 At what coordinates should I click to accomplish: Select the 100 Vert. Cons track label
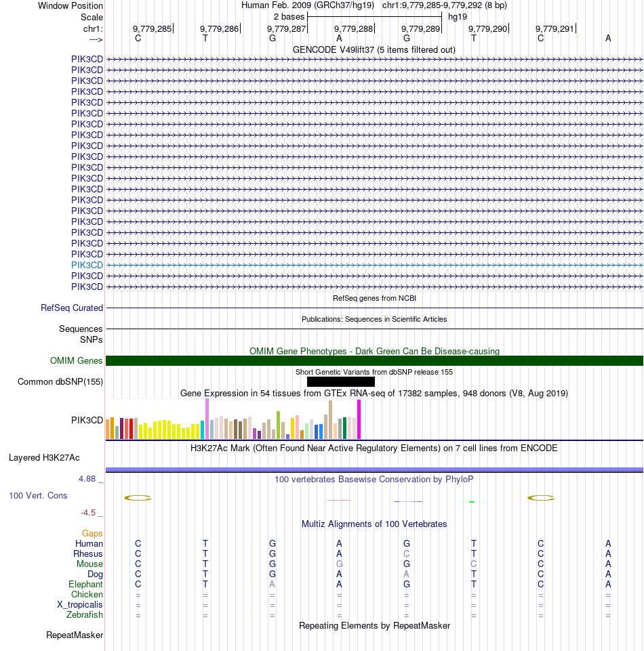pos(38,495)
